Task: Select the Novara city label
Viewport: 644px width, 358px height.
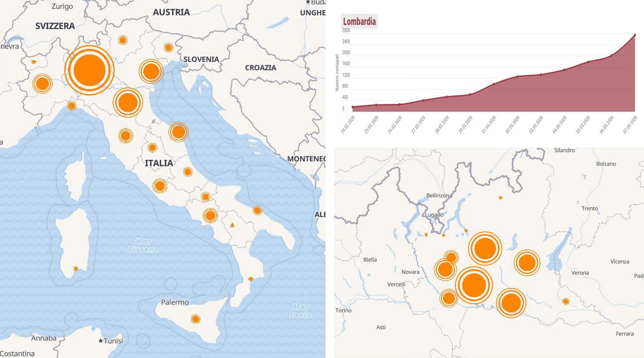Action: tap(410, 272)
